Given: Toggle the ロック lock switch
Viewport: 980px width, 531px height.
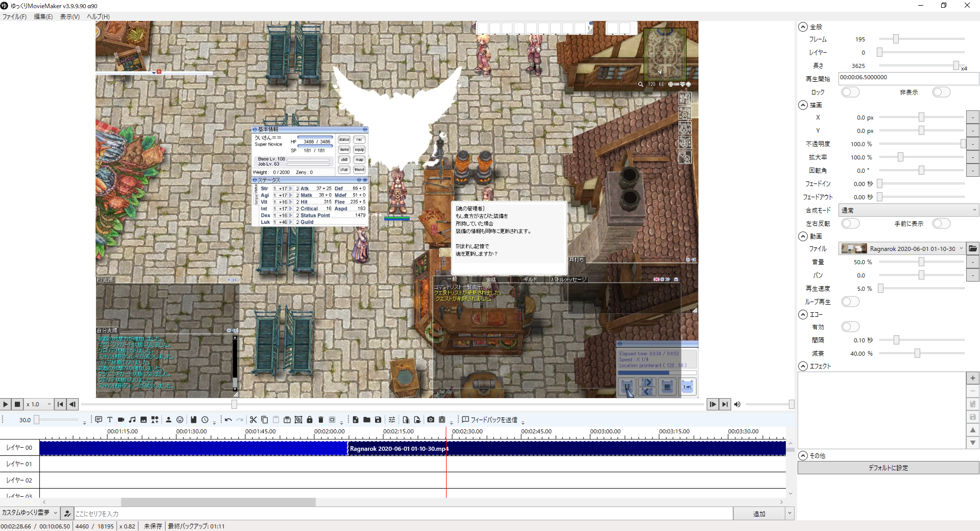Looking at the screenshot, I should coord(851,92).
